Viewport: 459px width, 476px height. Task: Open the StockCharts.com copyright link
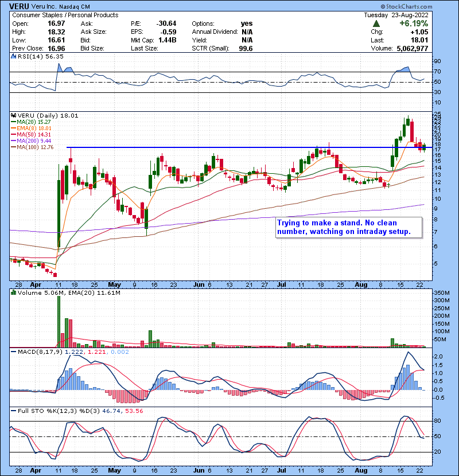click(406, 6)
